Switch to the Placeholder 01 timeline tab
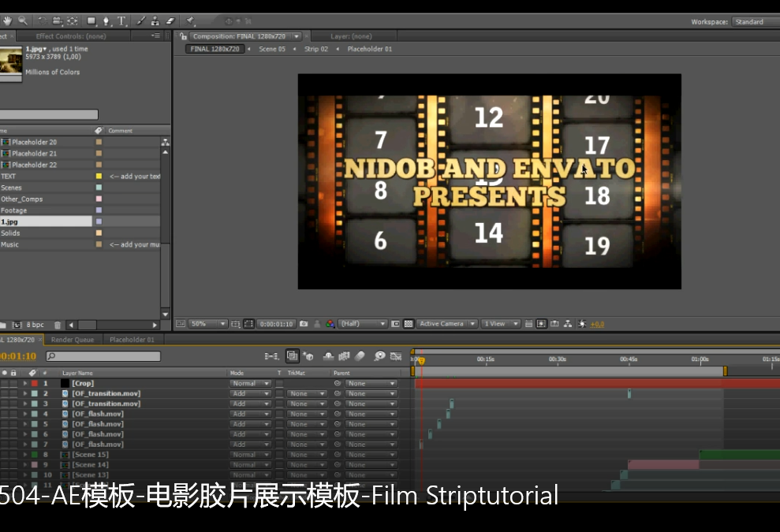 pyautogui.click(x=132, y=340)
